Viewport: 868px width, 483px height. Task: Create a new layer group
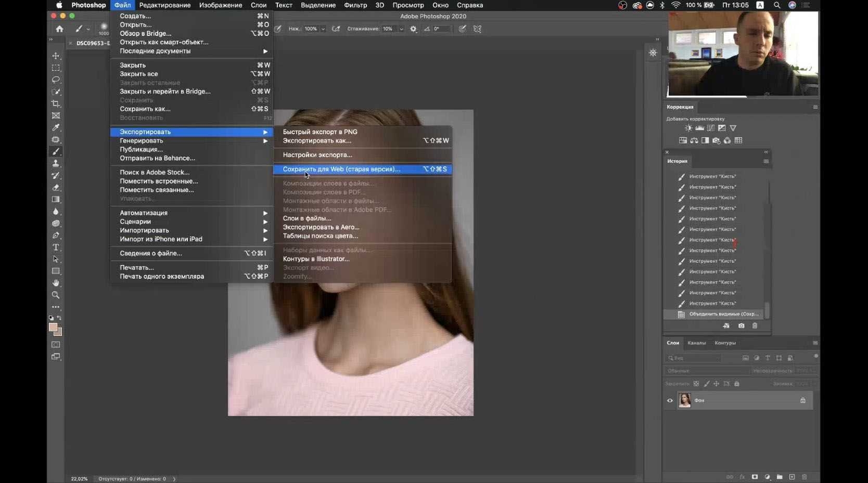(780, 477)
